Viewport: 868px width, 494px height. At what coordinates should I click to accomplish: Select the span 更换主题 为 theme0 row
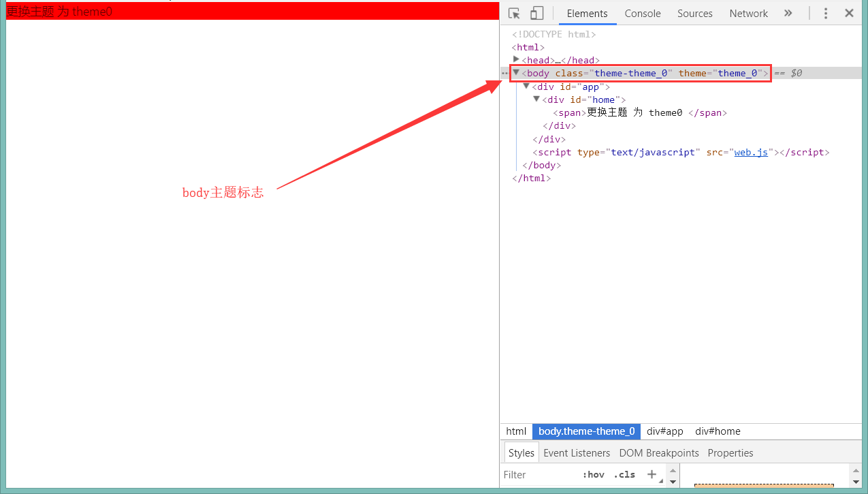pyautogui.click(x=640, y=112)
